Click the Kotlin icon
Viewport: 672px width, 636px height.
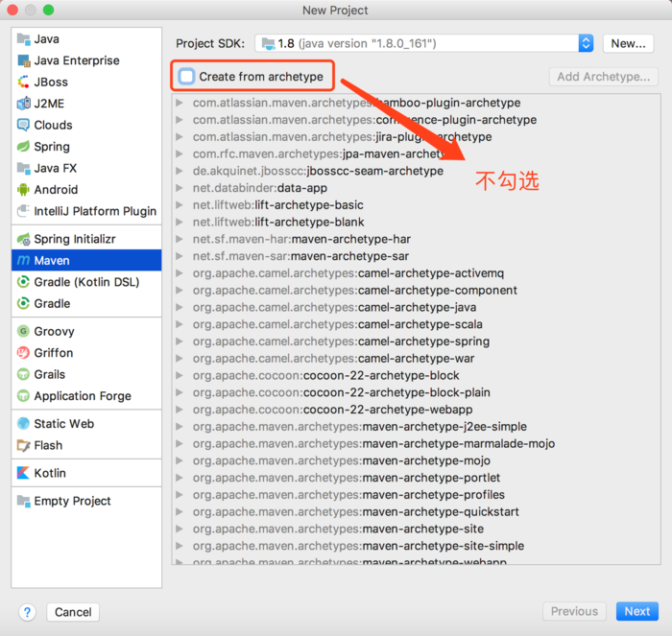(x=24, y=473)
